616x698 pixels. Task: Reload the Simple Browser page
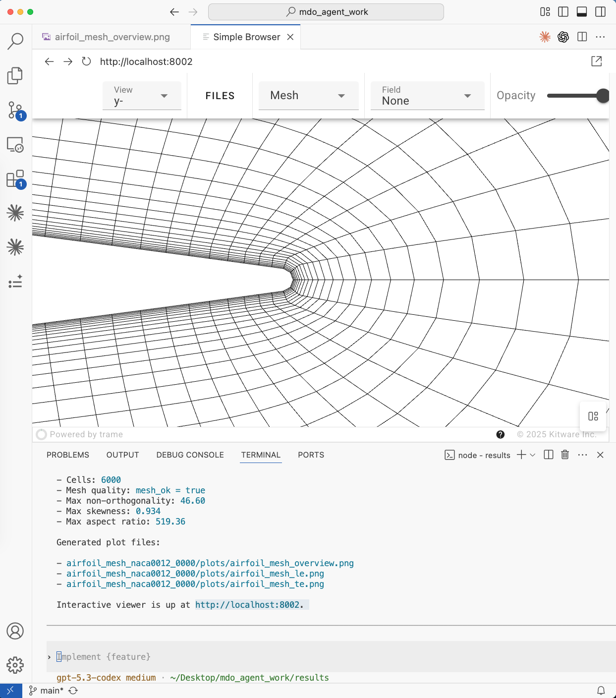tap(87, 61)
